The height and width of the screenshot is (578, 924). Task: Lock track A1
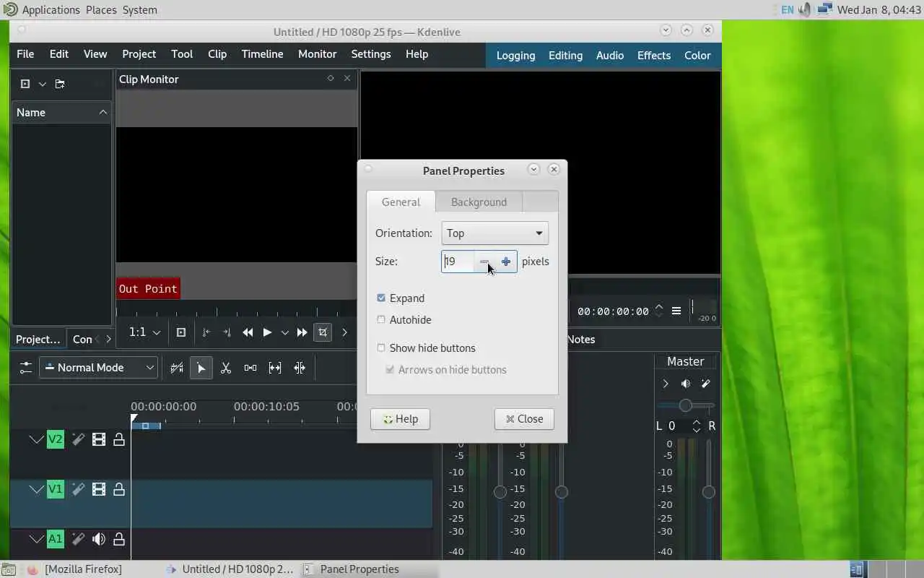click(119, 539)
